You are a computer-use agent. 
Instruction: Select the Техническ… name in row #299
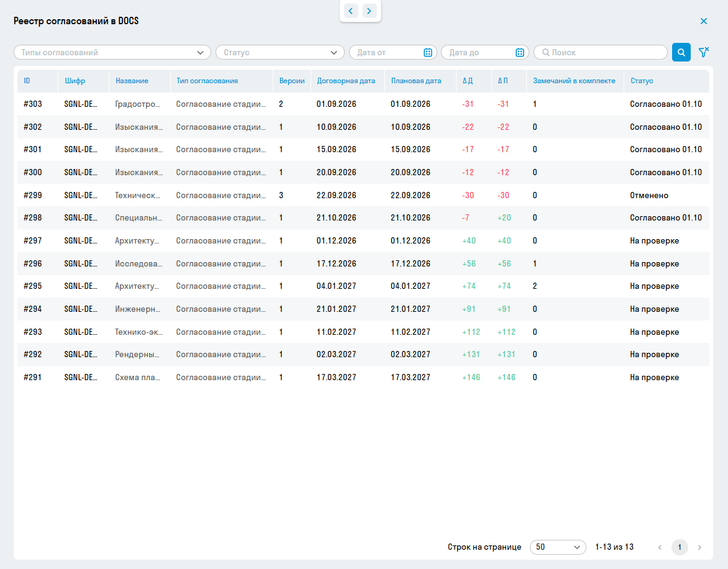(x=138, y=196)
